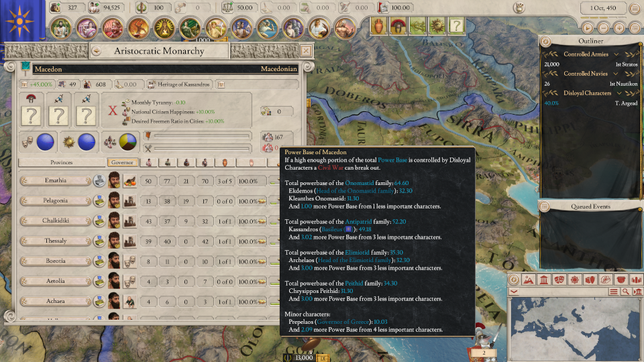644x362 pixels.
Task: Open the Outliner settings gear
Action: [x=545, y=41]
